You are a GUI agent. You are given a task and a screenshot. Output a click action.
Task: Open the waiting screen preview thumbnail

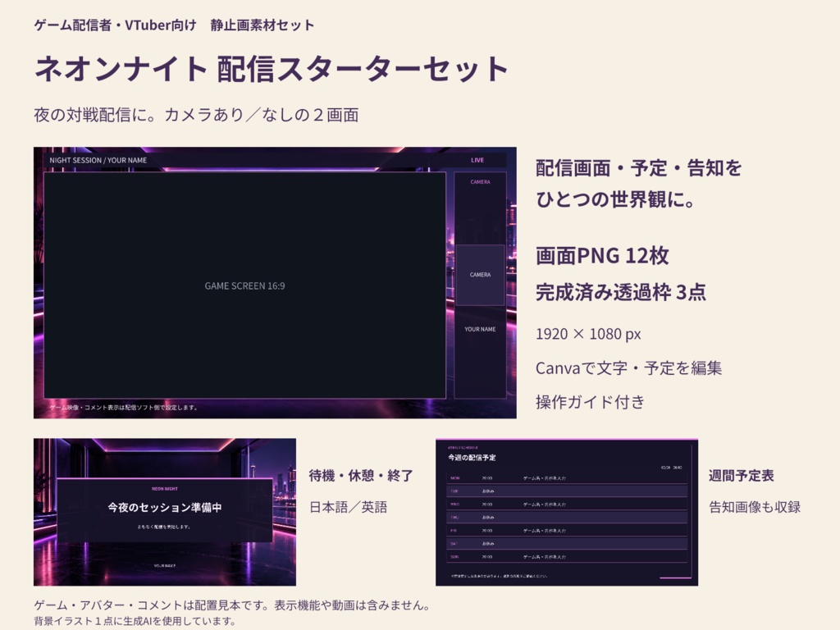pyautogui.click(x=164, y=512)
